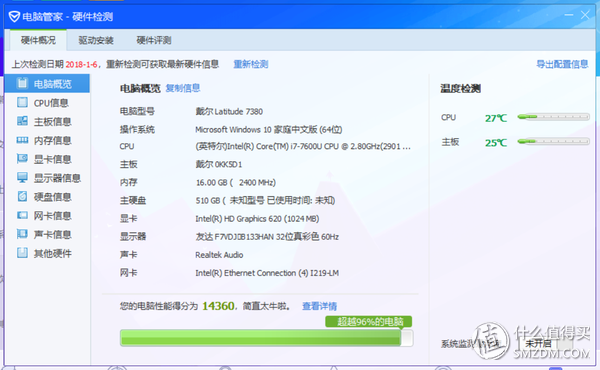
Task: Click the 510 GB disk value
Action: tap(265, 200)
